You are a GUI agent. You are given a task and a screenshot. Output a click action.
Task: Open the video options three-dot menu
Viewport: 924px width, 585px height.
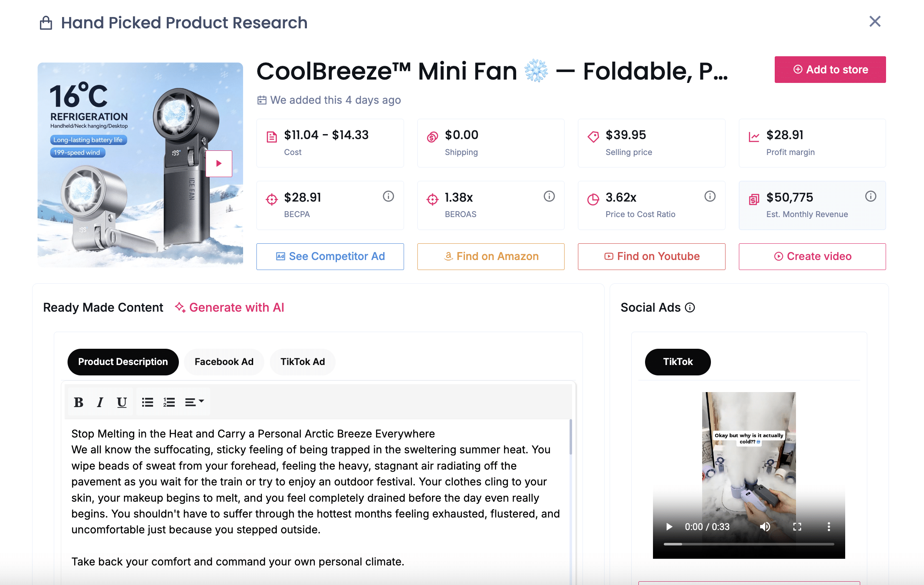[x=829, y=527]
